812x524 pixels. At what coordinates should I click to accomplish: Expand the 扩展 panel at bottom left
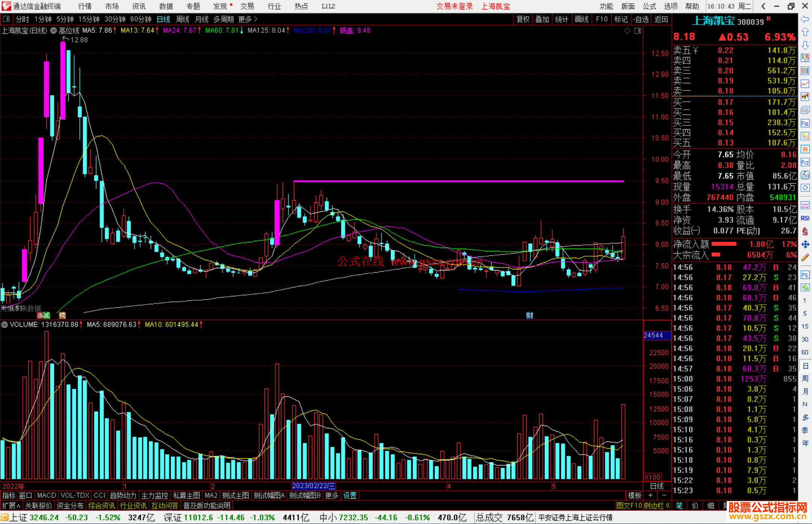coord(11,506)
